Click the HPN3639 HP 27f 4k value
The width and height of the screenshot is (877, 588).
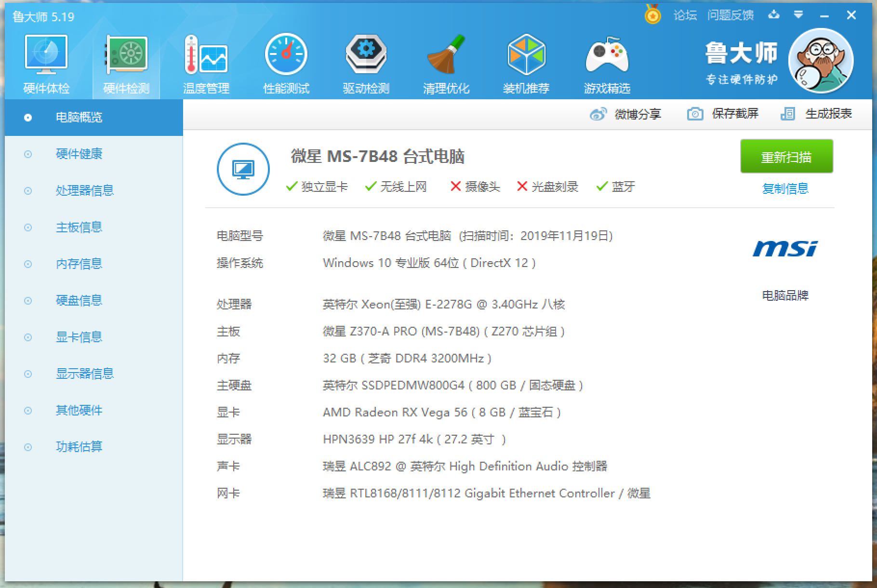414,440
